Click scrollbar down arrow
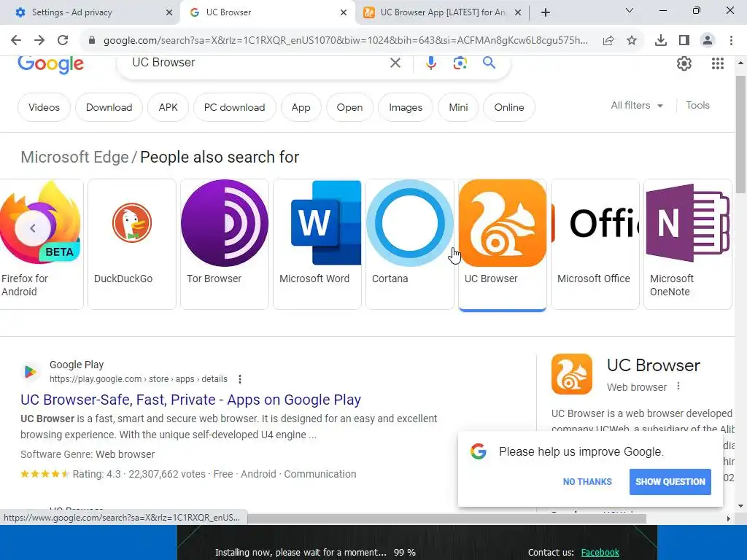Viewport: 747px width, 560px height. click(740, 506)
